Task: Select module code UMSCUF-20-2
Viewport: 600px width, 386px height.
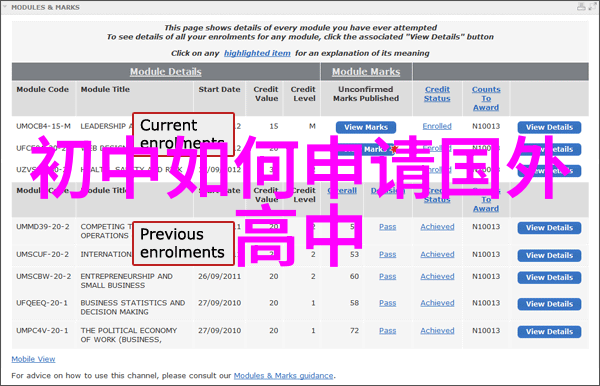Action: (x=42, y=254)
